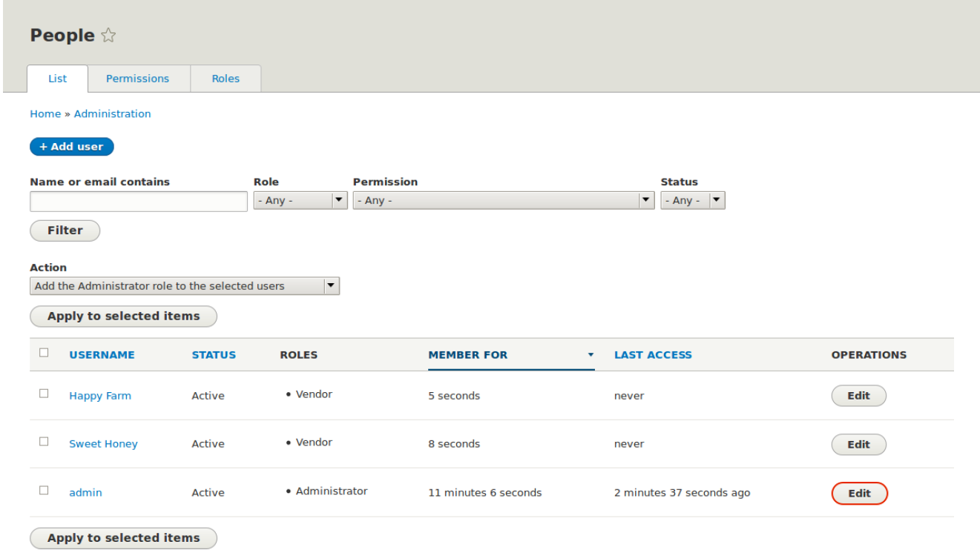Star the People page as a favorite

pyautogui.click(x=108, y=35)
